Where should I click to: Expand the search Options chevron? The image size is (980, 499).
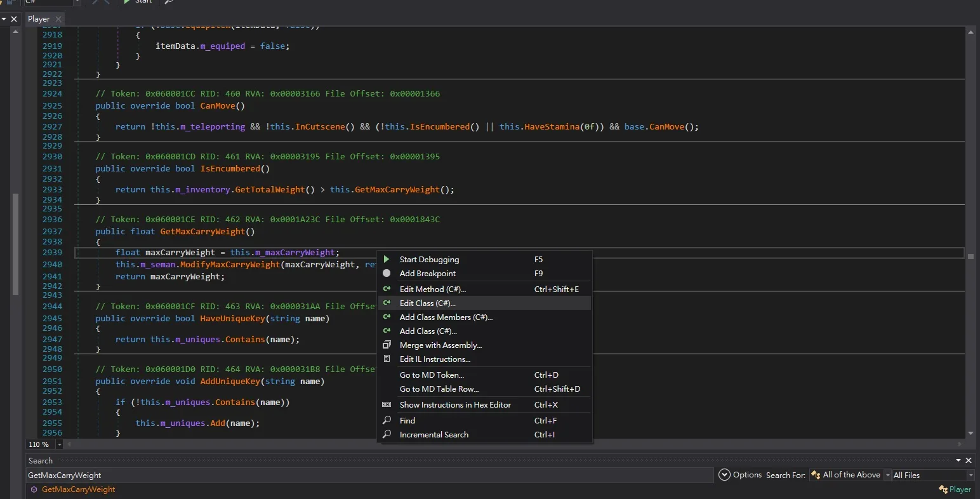coord(724,475)
